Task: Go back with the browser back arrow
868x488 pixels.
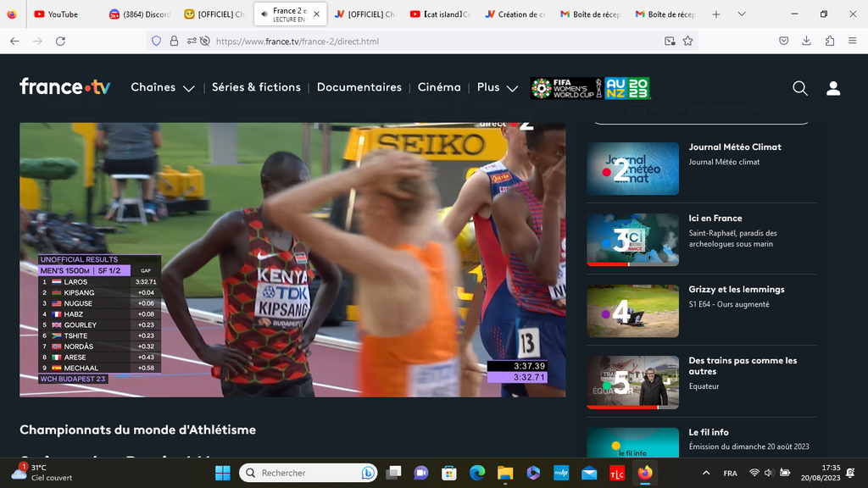Action: pos(15,41)
